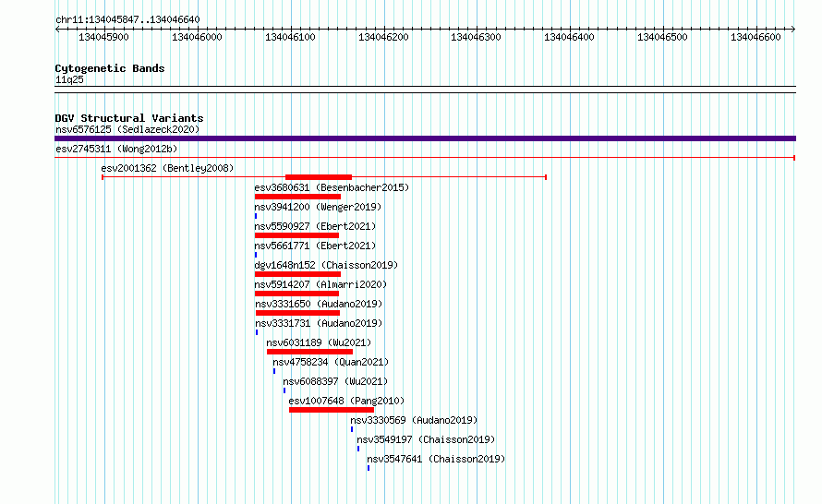Screen dimensions: 822x504
Task: Select the red bar under nsv6031189
Action: coord(309,352)
